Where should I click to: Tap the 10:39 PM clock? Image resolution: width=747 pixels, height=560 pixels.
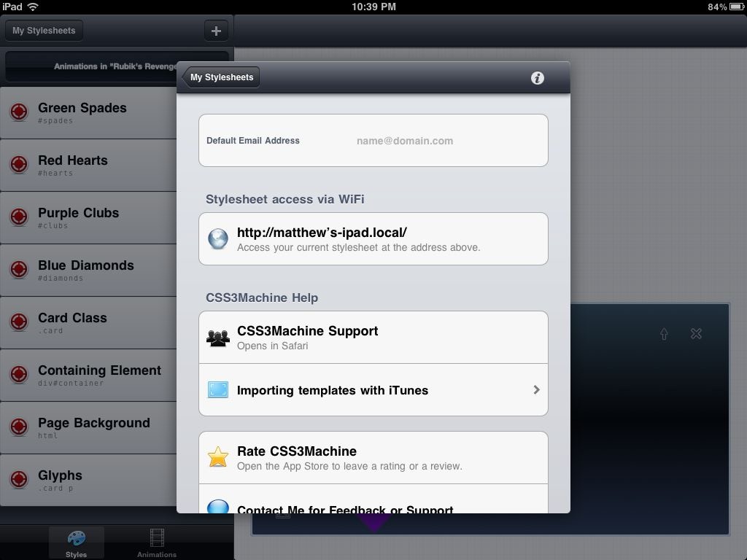click(373, 7)
